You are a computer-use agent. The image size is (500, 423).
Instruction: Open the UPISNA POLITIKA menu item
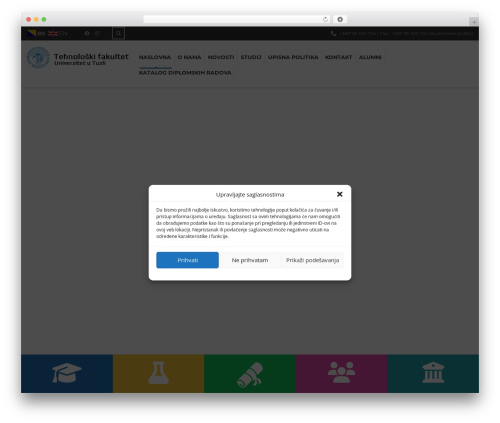point(293,57)
